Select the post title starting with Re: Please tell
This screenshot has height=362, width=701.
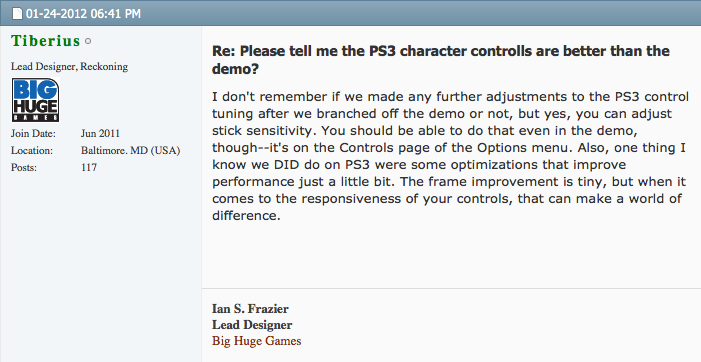[x=441, y=59]
